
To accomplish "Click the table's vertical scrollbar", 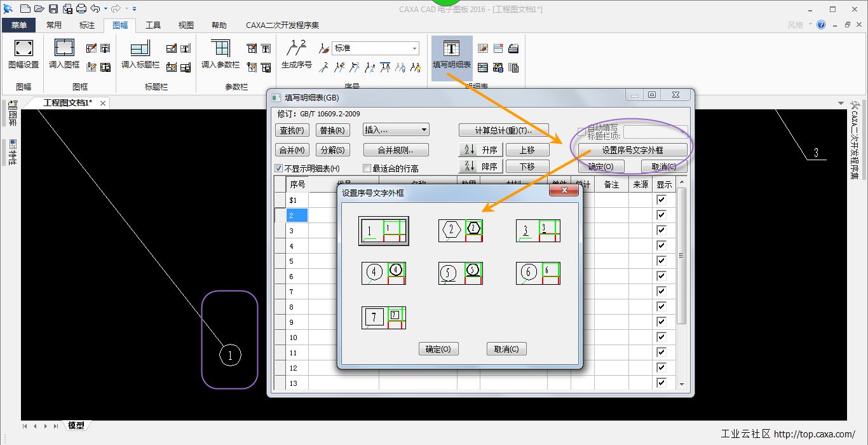I will coord(682,256).
